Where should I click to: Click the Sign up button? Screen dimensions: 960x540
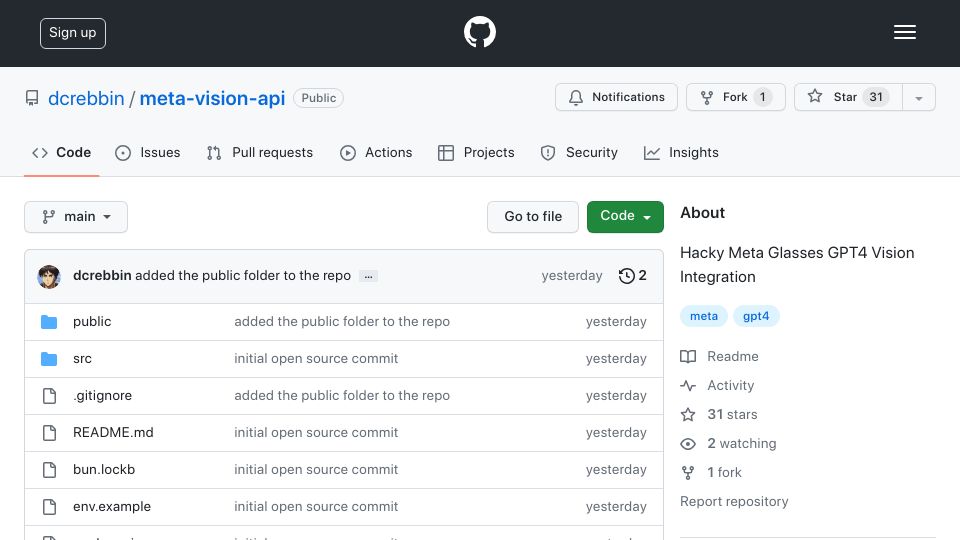pyautogui.click(x=73, y=33)
